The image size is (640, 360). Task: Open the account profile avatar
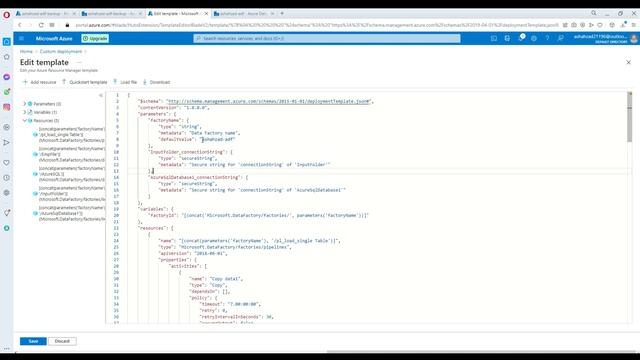[634, 38]
